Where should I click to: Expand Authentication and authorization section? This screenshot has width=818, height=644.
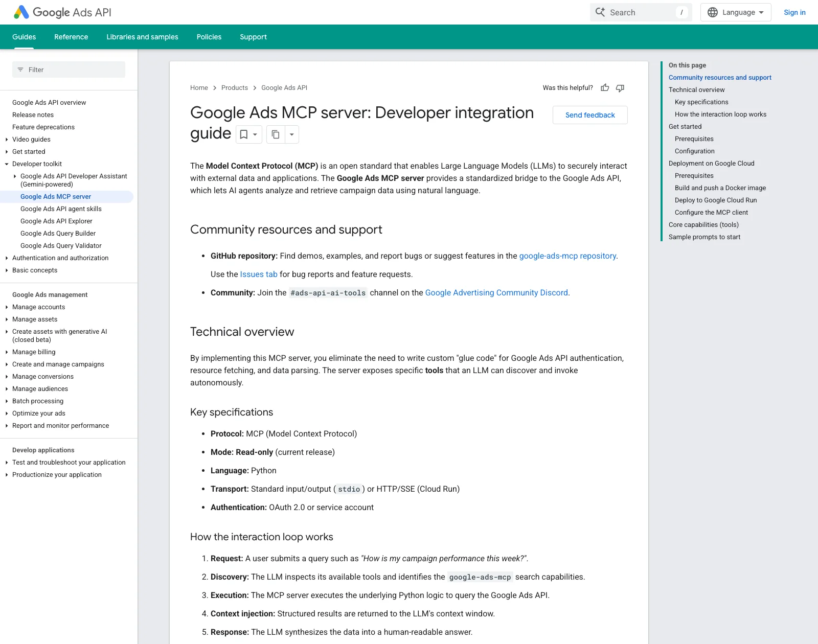click(7, 258)
